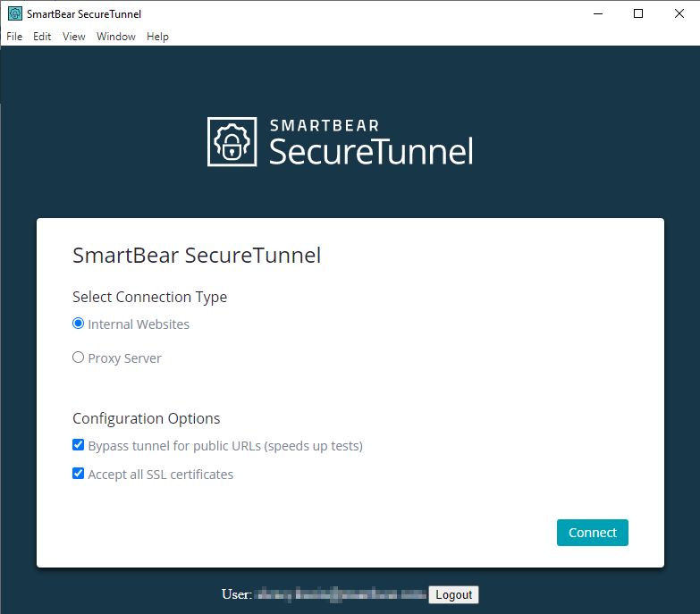Minimize the SecureTunnel window
The height and width of the screenshot is (614, 700).
(x=596, y=13)
